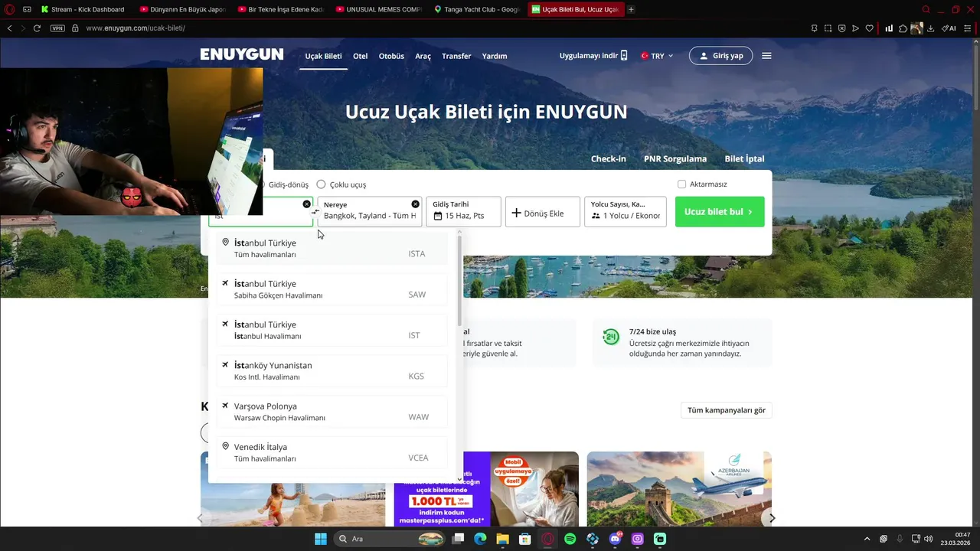Click the Ucuz bilet bul button
Image resolution: width=980 pixels, height=551 pixels.
coord(720,212)
